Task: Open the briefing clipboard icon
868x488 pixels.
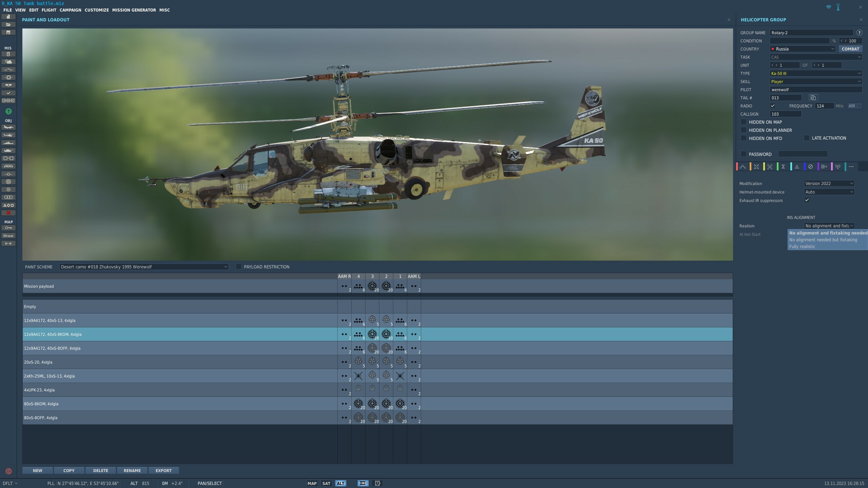Action: 8,54
